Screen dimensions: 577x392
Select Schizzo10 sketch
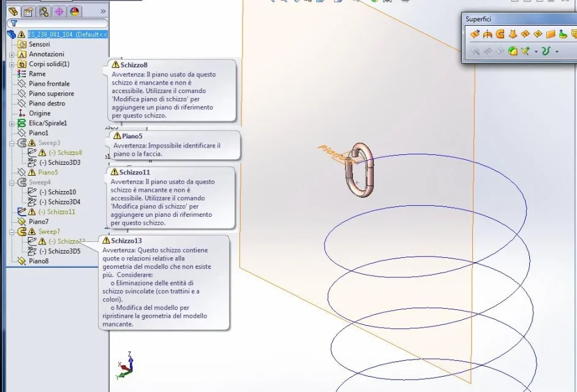(58, 192)
